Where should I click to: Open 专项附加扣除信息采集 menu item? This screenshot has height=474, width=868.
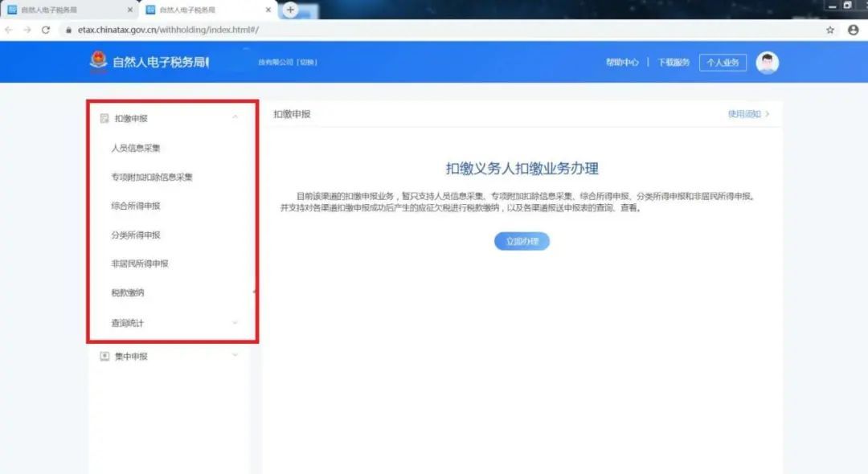(152, 177)
